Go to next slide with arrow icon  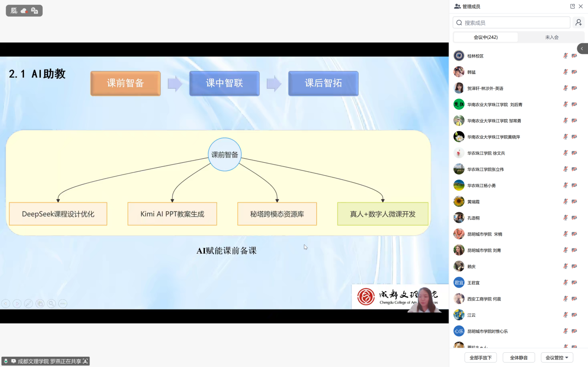[17, 304]
